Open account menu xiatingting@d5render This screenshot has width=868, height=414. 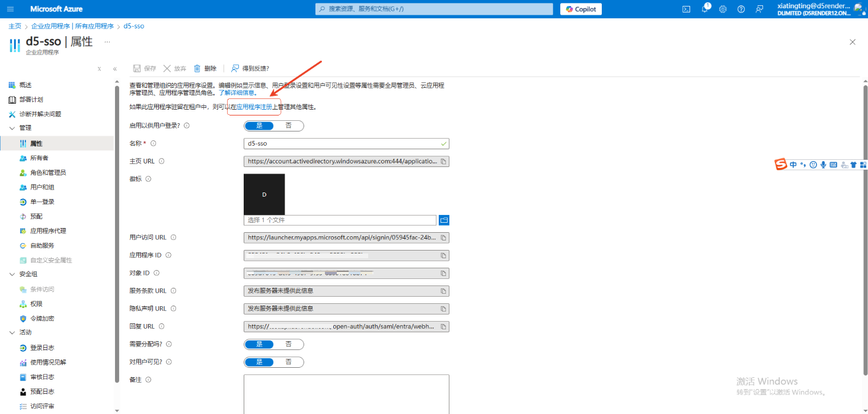[822, 9]
